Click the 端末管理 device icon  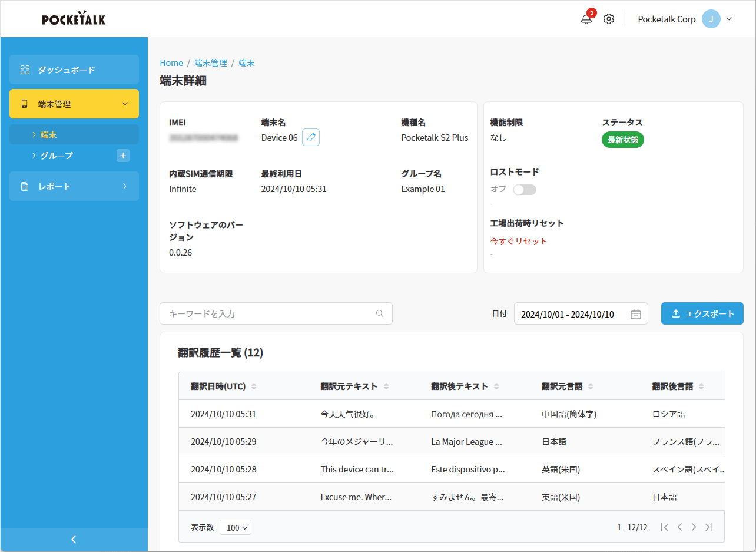25,104
